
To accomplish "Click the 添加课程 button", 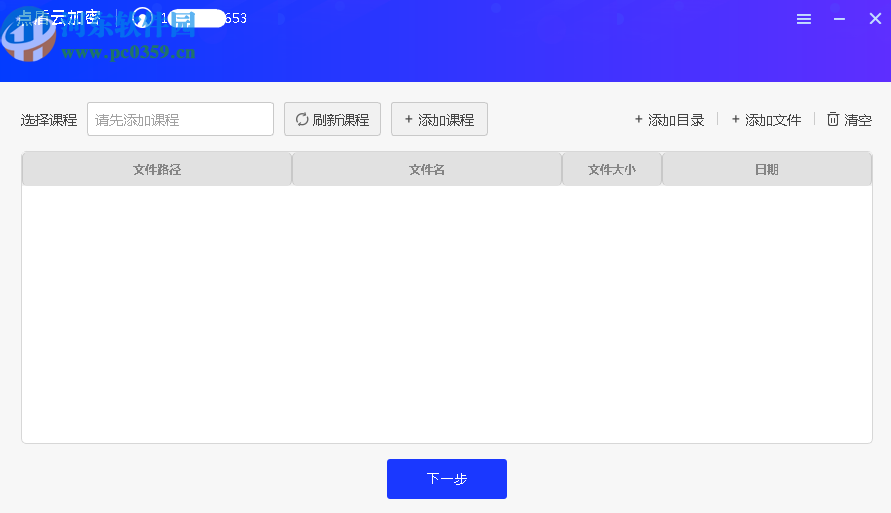I will coord(439,119).
